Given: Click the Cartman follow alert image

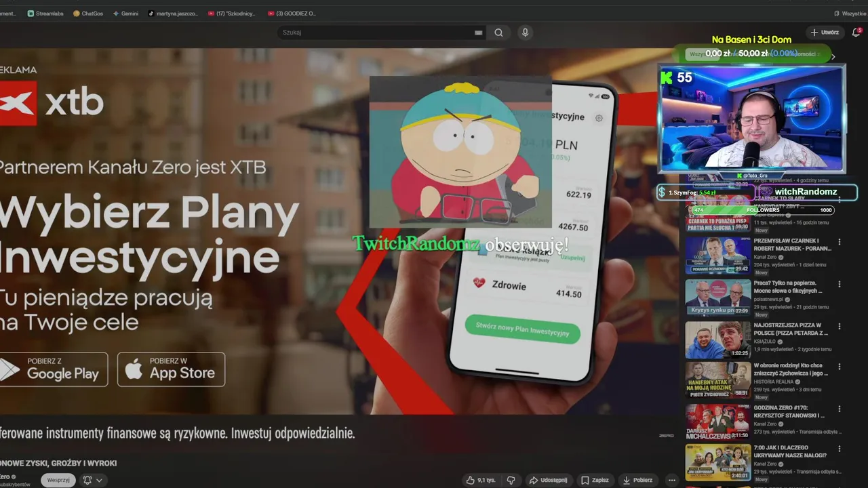Looking at the screenshot, I should [x=460, y=152].
